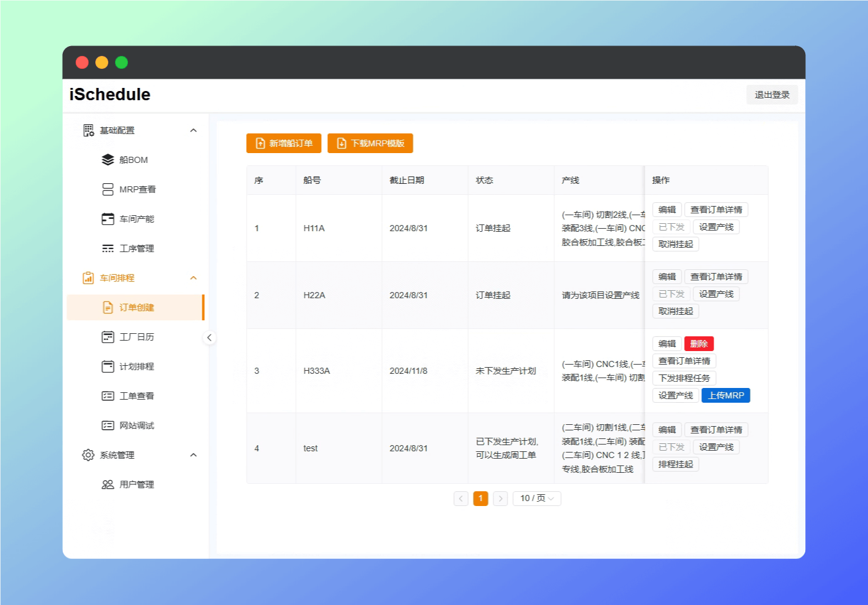Click the 基础配置 grid icon in sidebar
This screenshot has height=605, width=868.
tap(89, 130)
